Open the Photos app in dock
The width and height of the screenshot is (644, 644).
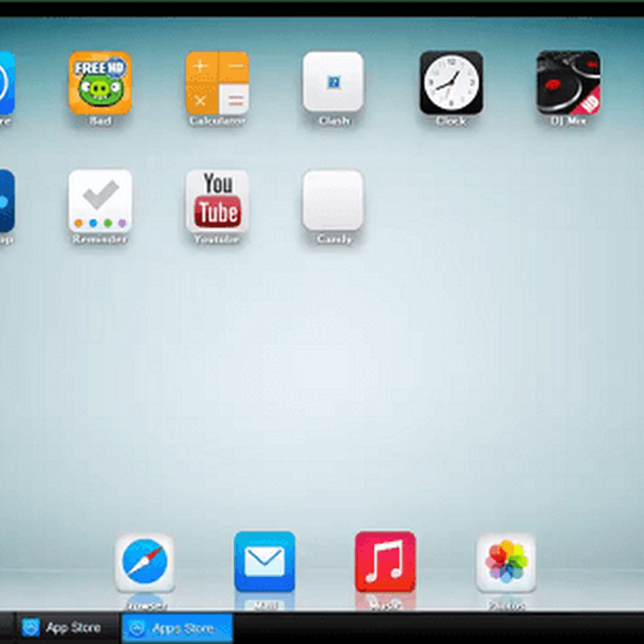point(506,563)
